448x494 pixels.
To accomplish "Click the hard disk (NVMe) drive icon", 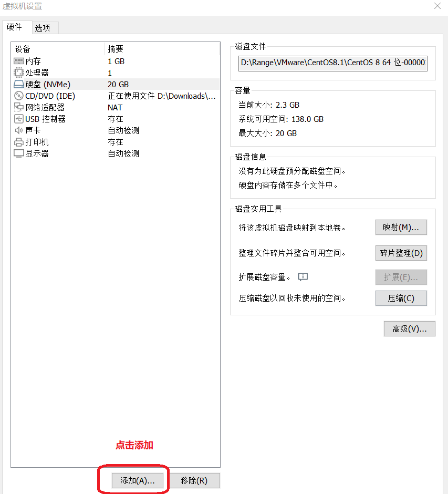I will click(18, 85).
